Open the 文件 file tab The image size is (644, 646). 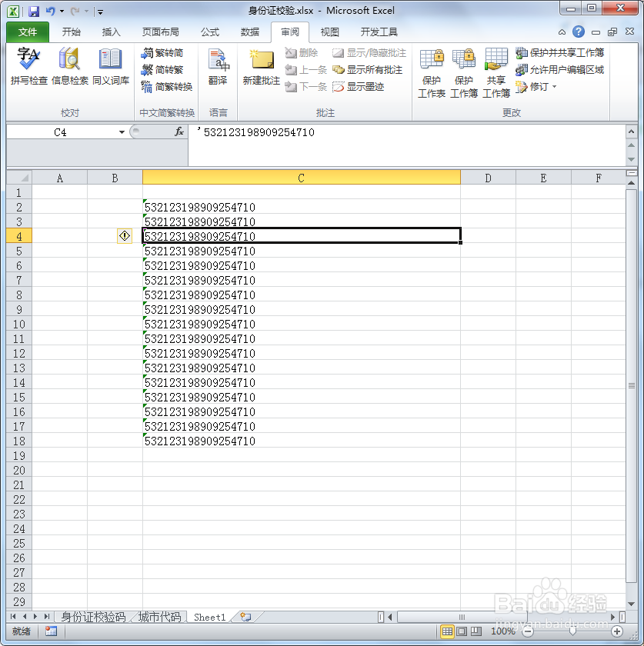(28, 32)
